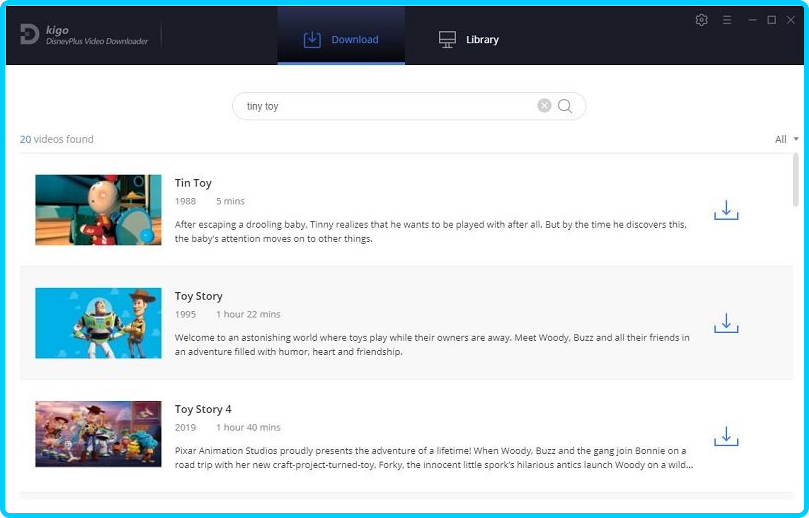Click the Toy Story title text
Screen dimensions: 809x518
[x=198, y=296]
